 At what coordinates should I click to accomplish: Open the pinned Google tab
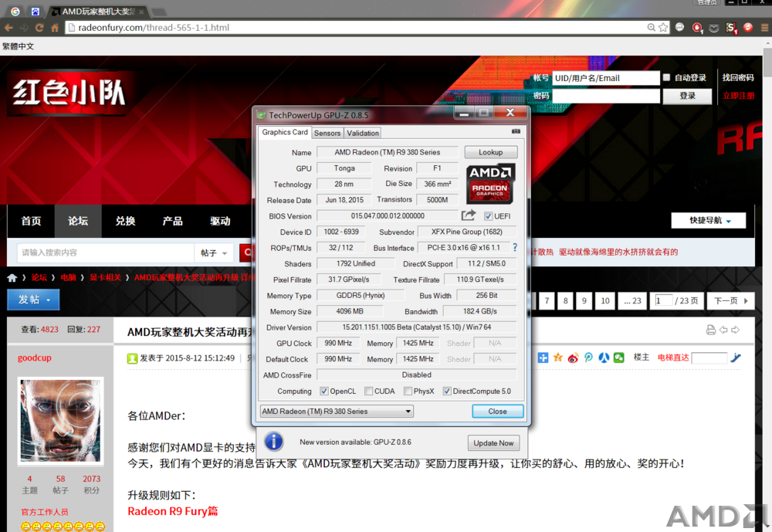15,12
